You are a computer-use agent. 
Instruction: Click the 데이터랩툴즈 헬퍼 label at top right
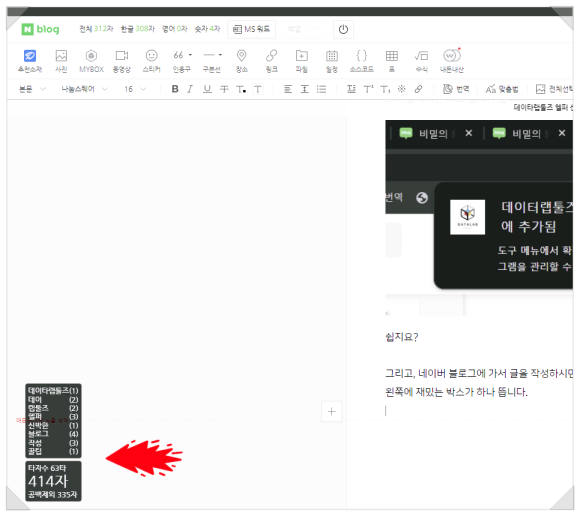[x=543, y=107]
